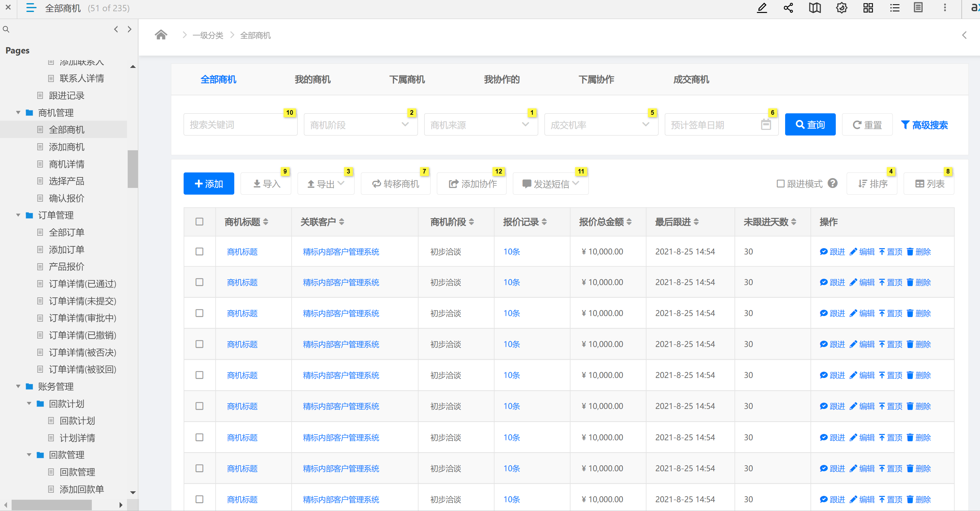980x511 pixels.
Task: Toggle the select-all checkbox in table header
Action: (x=199, y=222)
